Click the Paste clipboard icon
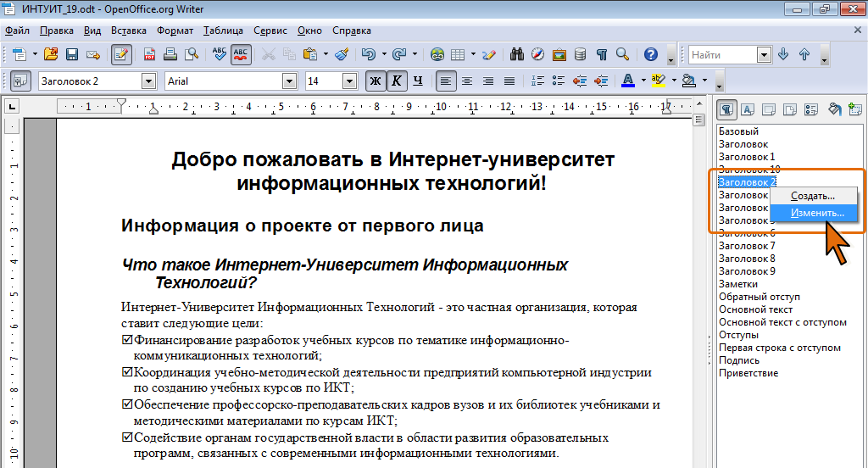The width and height of the screenshot is (868, 468). (310, 54)
